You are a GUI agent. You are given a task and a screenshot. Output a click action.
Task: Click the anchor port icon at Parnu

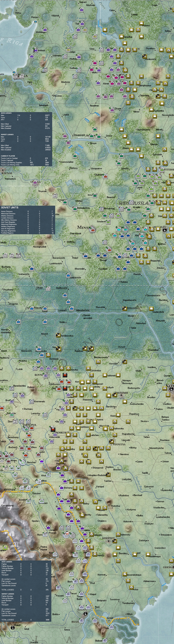tap(36, 22)
